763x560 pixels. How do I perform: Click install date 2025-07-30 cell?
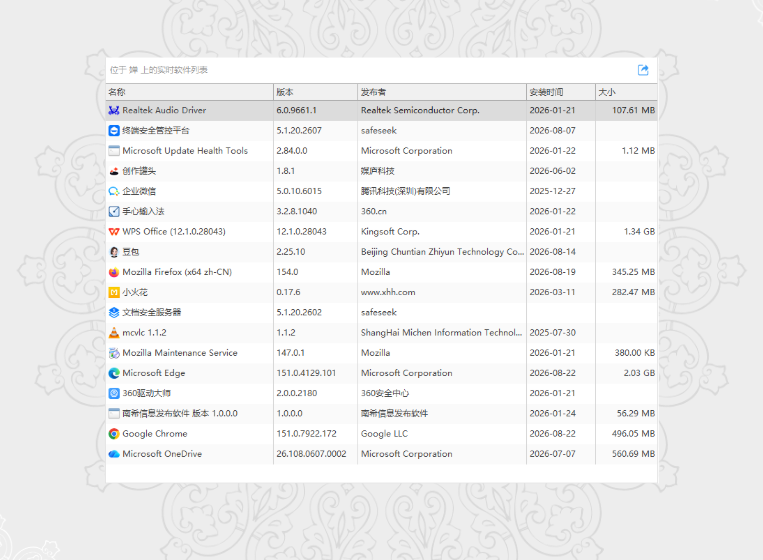coord(552,333)
